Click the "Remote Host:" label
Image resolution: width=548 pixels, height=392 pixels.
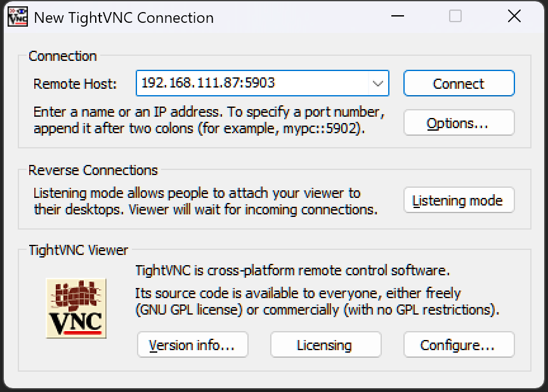coord(75,84)
